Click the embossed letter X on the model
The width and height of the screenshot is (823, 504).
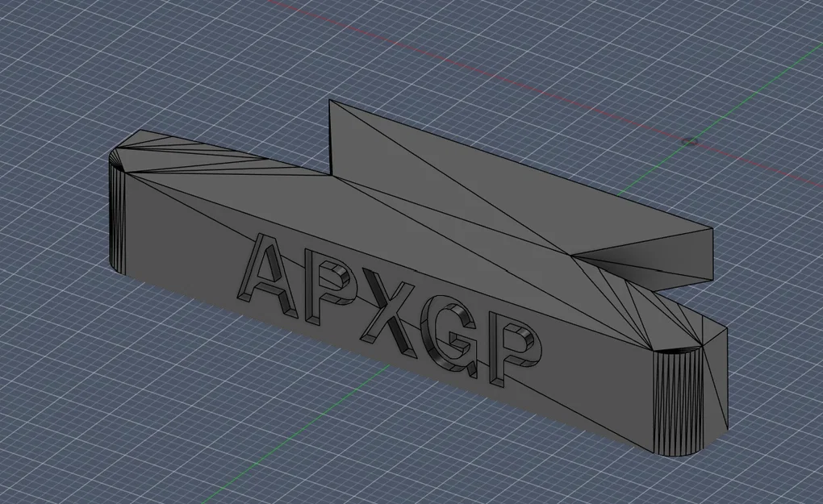(387, 313)
